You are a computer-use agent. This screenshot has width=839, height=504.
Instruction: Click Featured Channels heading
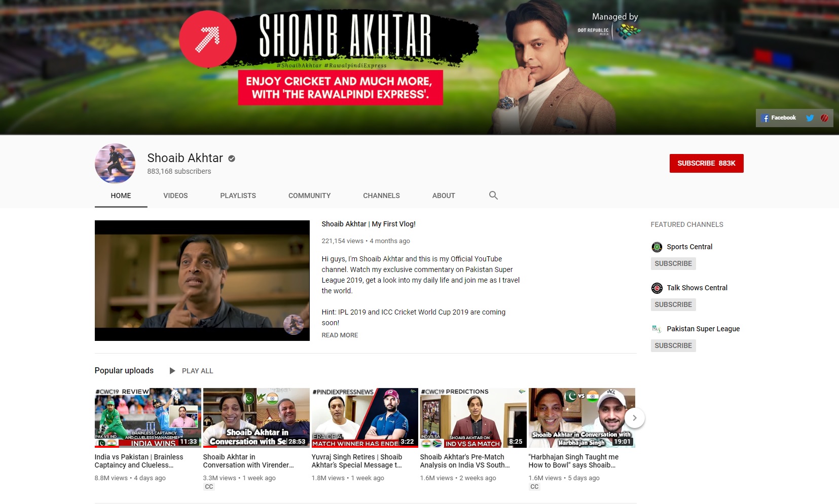[x=687, y=224]
